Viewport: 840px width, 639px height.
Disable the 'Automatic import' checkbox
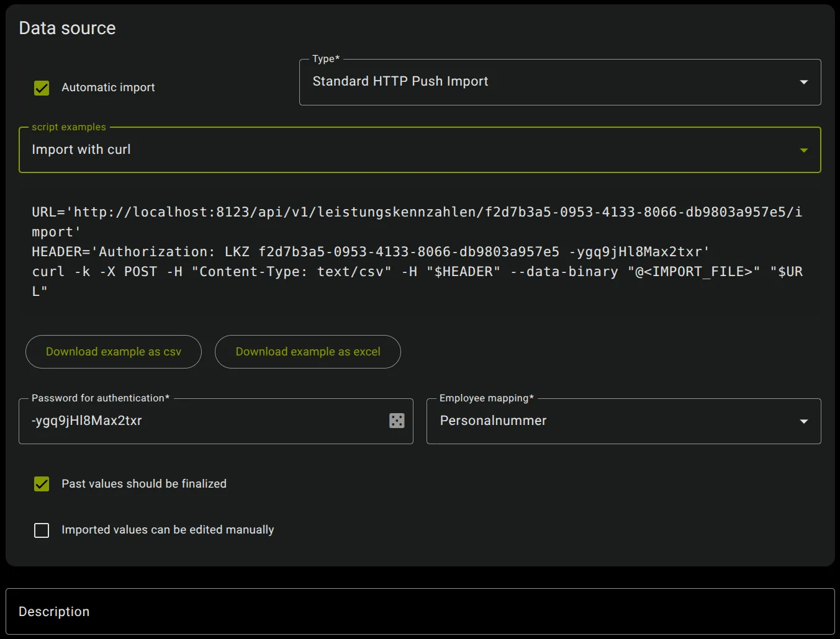tap(41, 87)
